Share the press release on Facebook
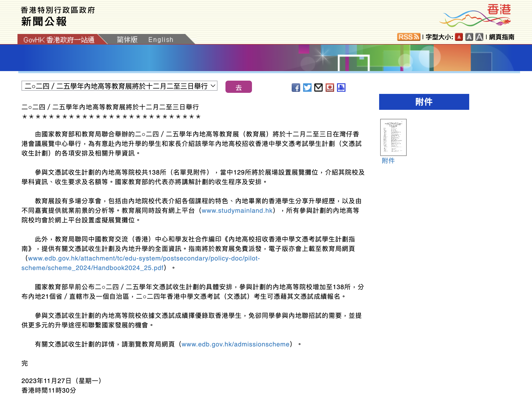This screenshot has height=400, width=532. [296, 88]
